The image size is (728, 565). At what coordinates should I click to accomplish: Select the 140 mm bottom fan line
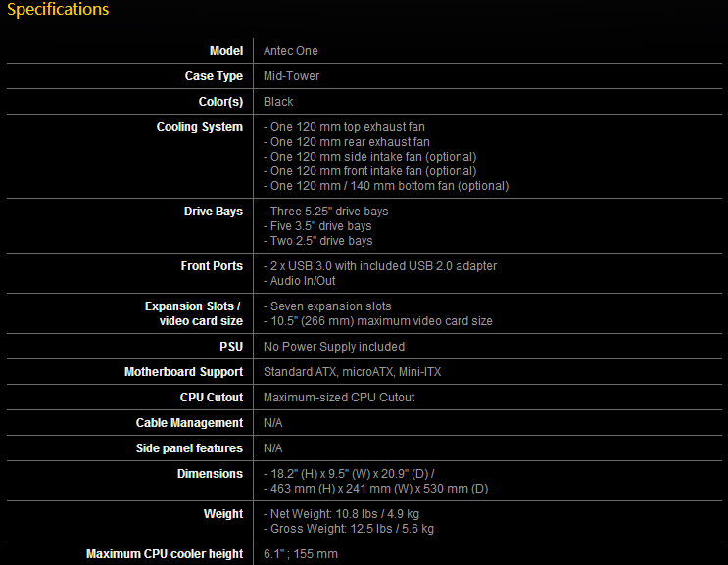tap(386, 186)
